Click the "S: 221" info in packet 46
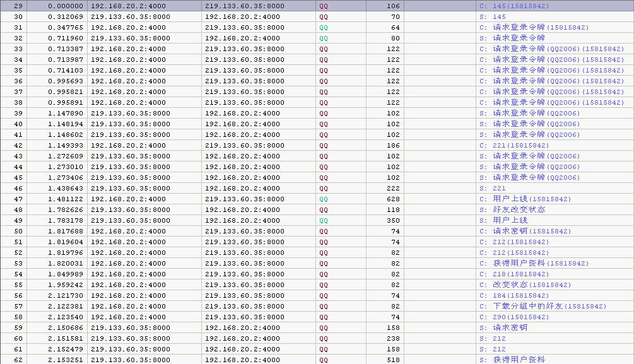The height and width of the screenshot is (364, 634). pos(492,189)
